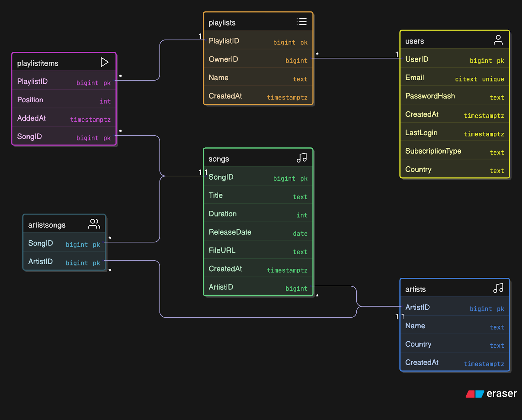Click ArtistID field in songs table

click(258, 286)
